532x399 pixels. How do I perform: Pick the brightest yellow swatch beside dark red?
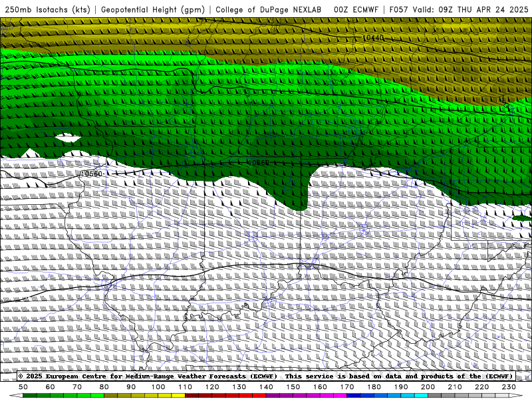pos(178,396)
